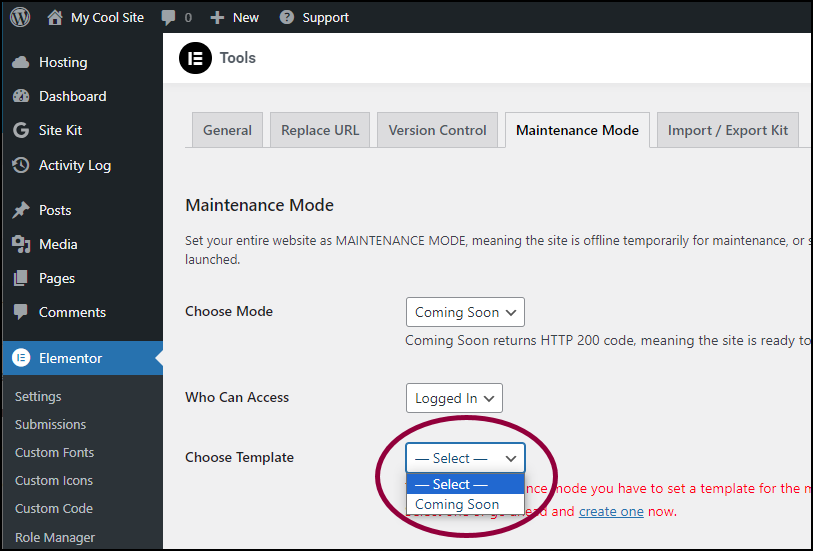The width and height of the screenshot is (813, 551).
Task: Click the Maintenance Mode section heading
Action: [x=259, y=205]
